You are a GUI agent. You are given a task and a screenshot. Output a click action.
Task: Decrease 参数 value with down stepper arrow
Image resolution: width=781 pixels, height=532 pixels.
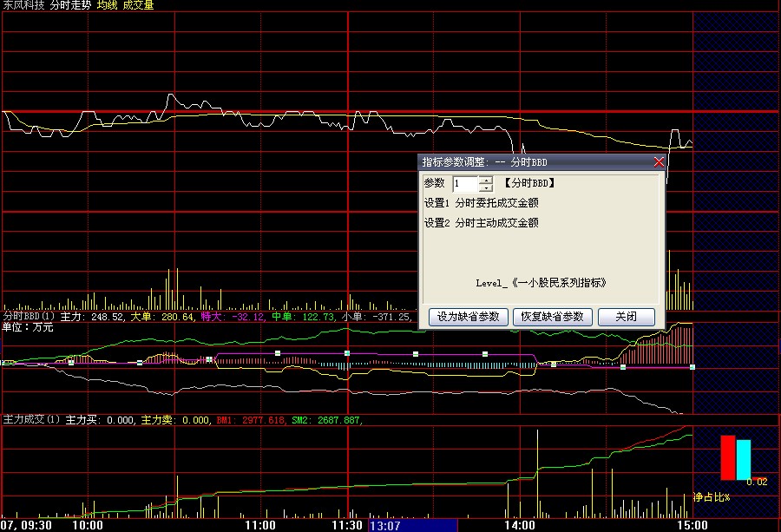pyautogui.click(x=486, y=187)
